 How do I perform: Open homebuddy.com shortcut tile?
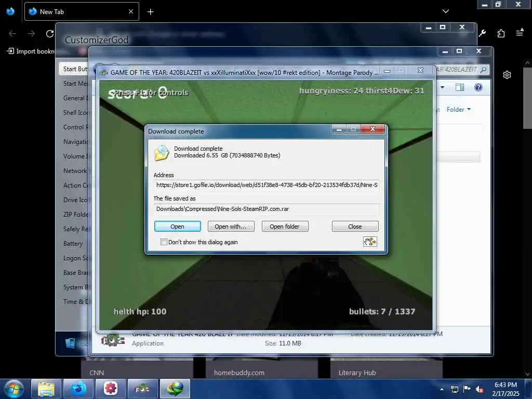(262, 368)
